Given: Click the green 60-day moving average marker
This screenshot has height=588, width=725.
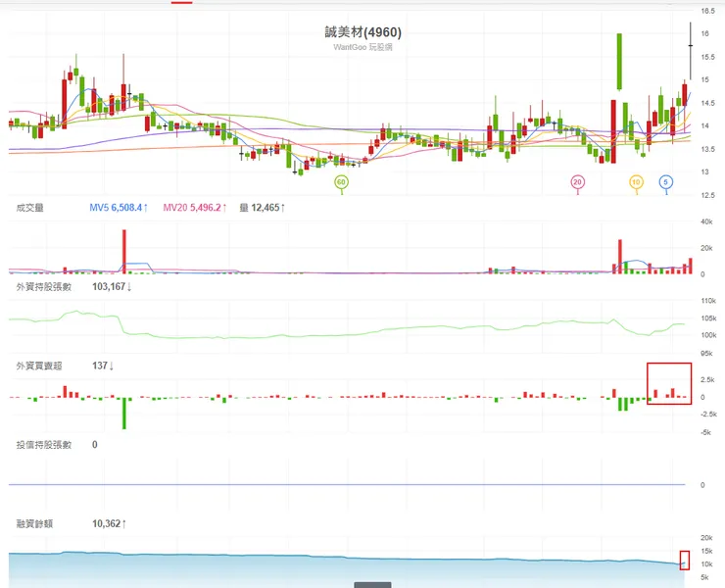Looking at the screenshot, I should tap(341, 182).
